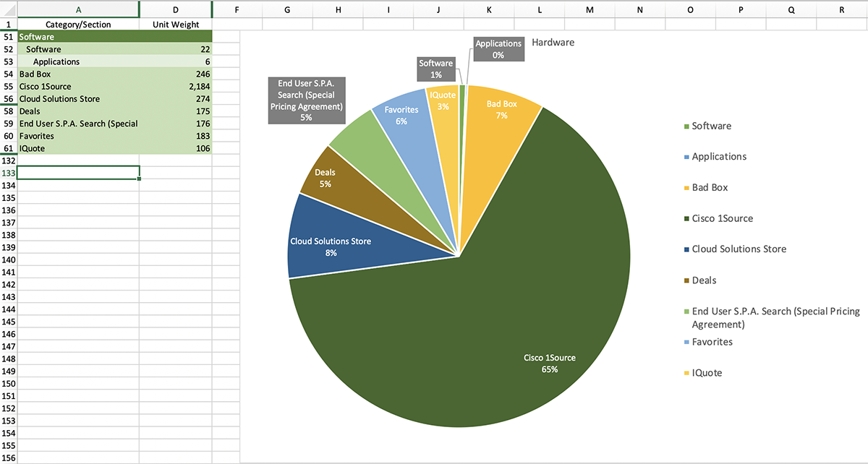Click the value 22 cell
This screenshot has width=868, height=464.
click(176, 50)
